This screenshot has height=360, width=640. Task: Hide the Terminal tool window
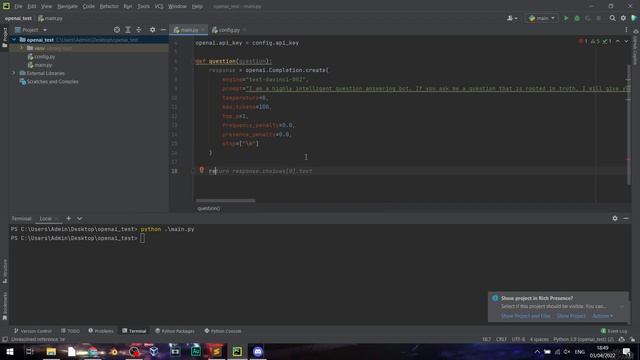pyautogui.click(x=626, y=218)
